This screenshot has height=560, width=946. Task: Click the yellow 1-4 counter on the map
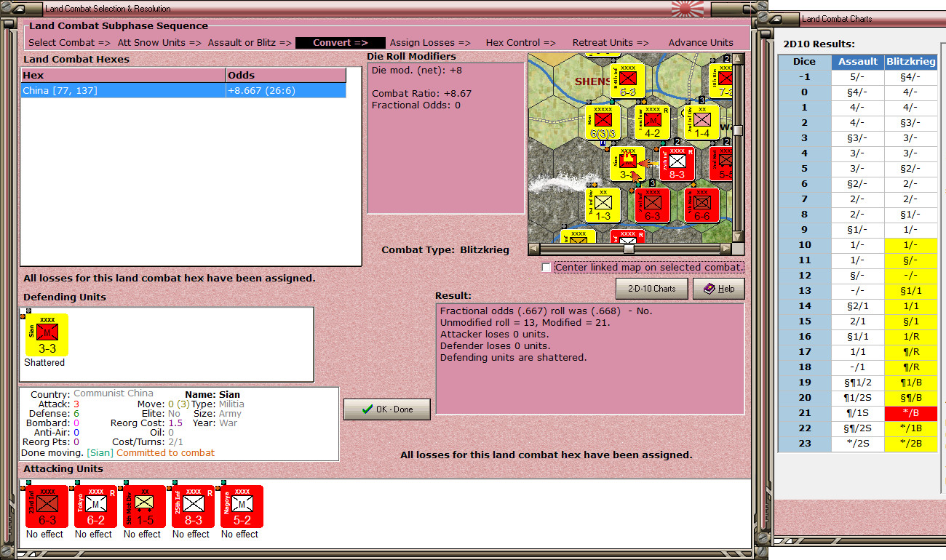(x=701, y=122)
